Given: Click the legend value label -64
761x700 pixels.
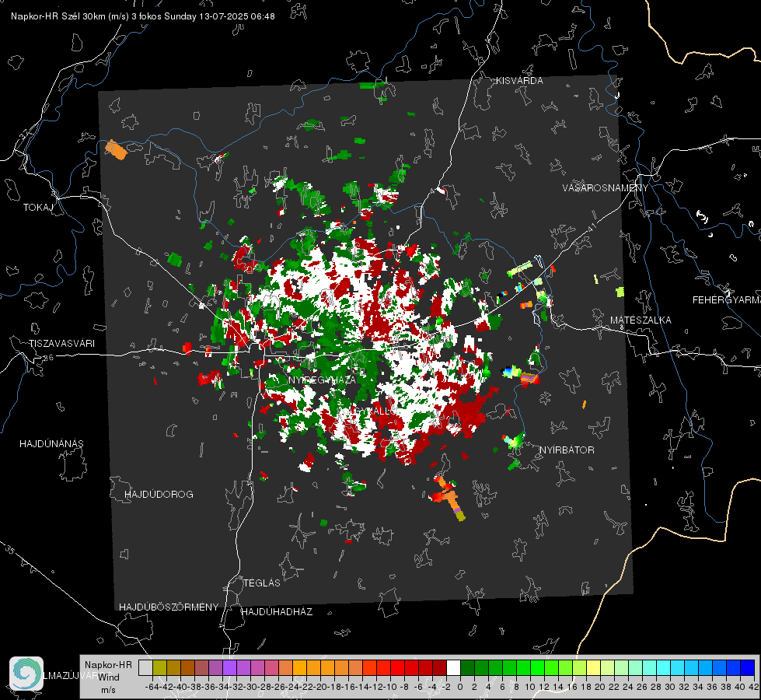Looking at the screenshot, I should click(x=152, y=687).
